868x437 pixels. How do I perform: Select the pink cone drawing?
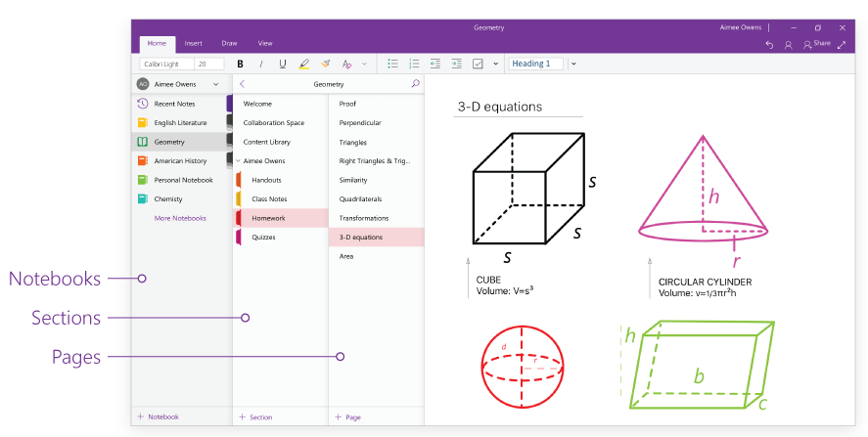[x=703, y=188]
